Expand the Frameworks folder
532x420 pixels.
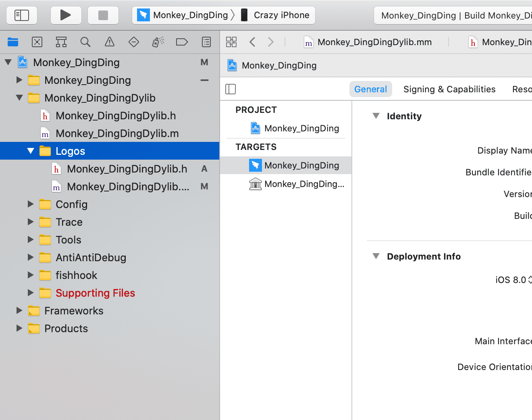[x=19, y=311]
